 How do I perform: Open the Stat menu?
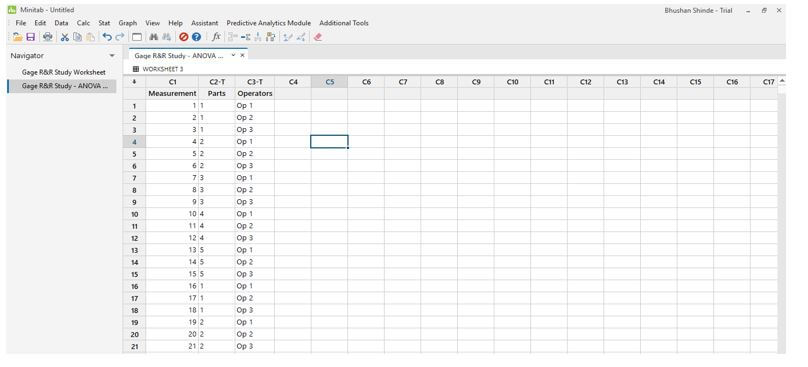(x=105, y=23)
